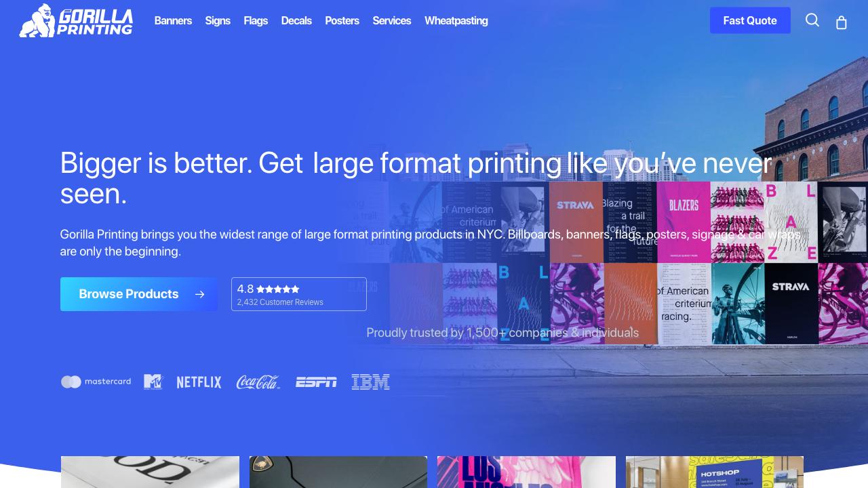This screenshot has height=488, width=868.
Task: Select Signs in the navigation
Action: [218, 20]
